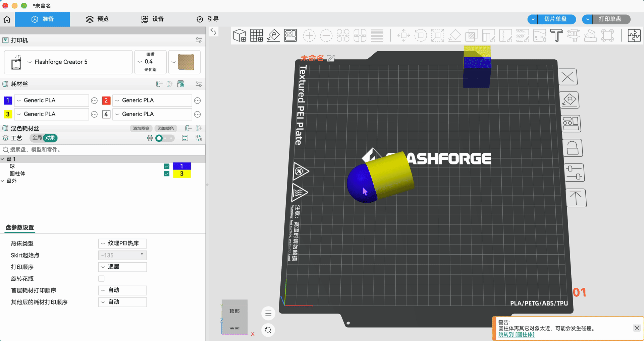The height and width of the screenshot is (341, 644).
Task: Click the 添加颜色 button
Action: pos(166,128)
